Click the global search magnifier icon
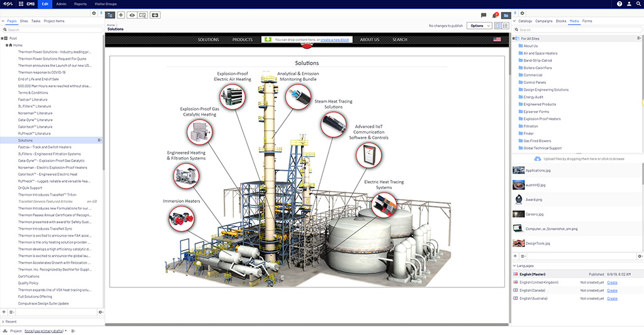Image resolution: width=644 pixels, height=335 pixels. click(638, 4)
